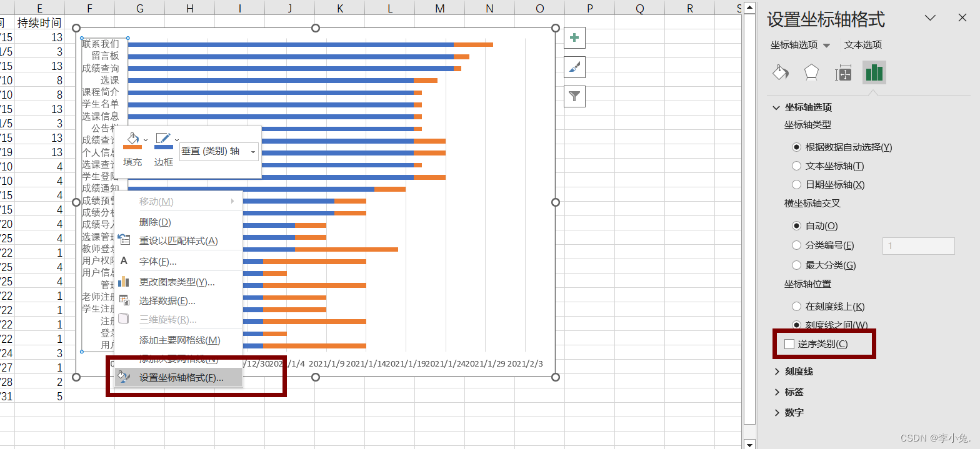Image resolution: width=980 pixels, height=449 pixels.
Task: Click the top-center chart resize handle
Action: tap(316, 28)
